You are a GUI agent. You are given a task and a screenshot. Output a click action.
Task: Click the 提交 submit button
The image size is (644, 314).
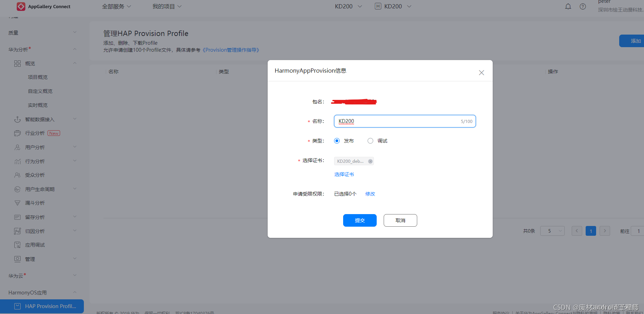click(360, 220)
